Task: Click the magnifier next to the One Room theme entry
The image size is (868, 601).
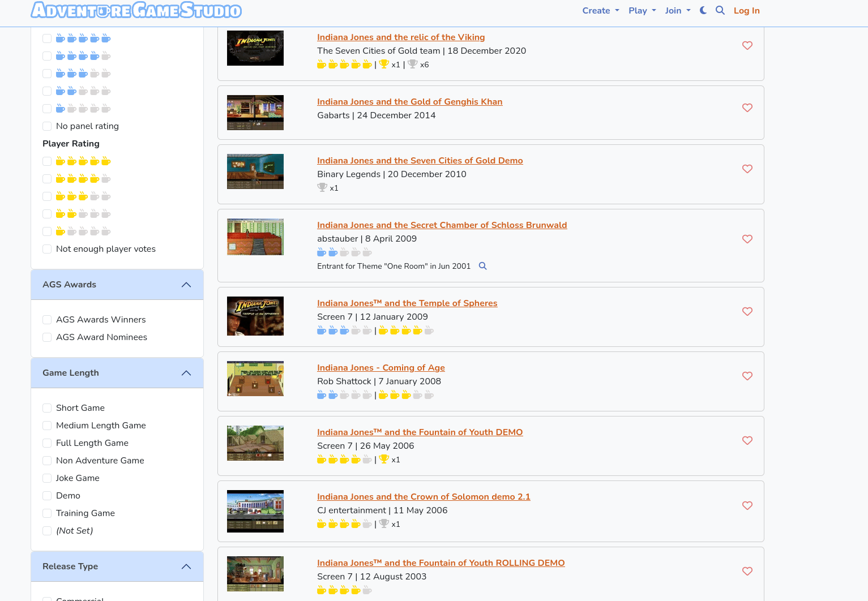Action: coord(482,266)
